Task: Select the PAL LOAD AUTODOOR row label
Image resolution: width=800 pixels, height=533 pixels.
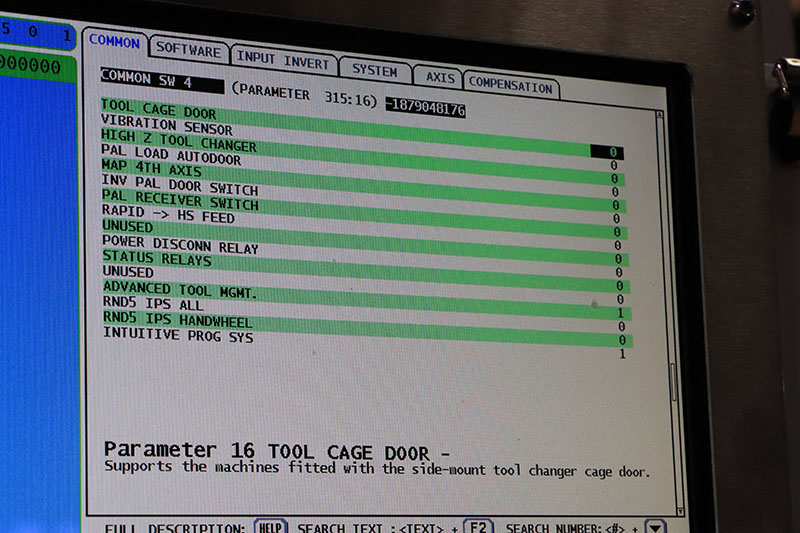Action: 171,155
